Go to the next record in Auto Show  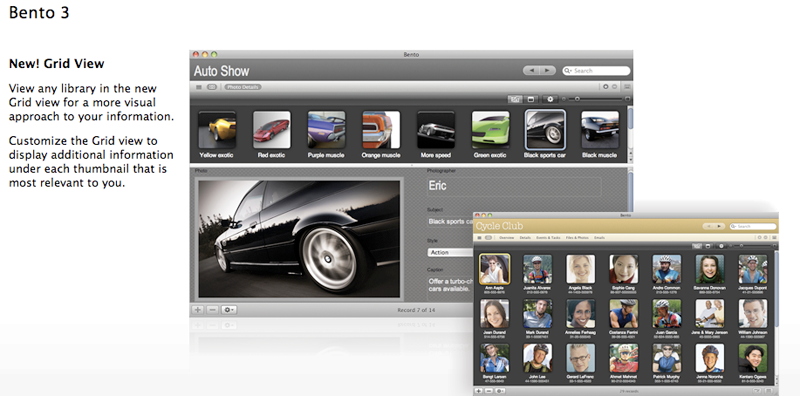547,70
